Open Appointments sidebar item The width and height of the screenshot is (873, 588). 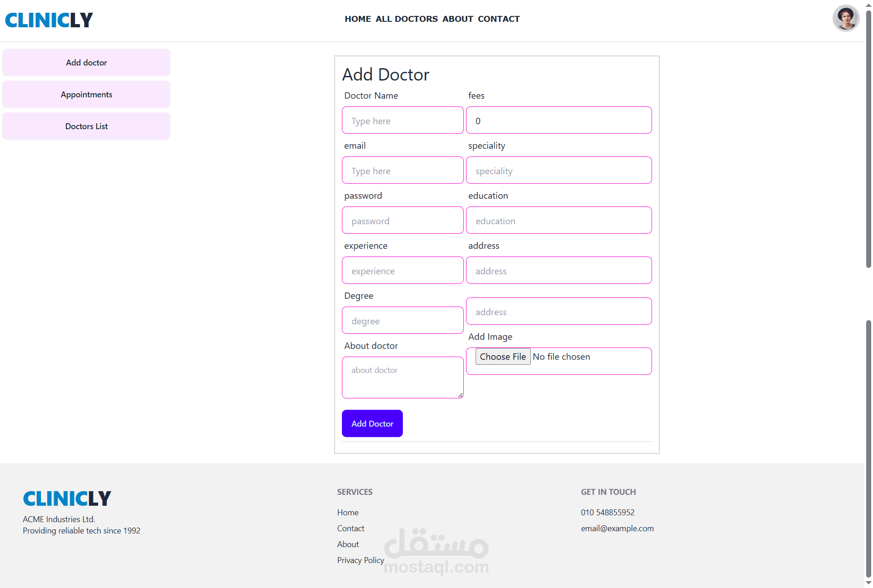pyautogui.click(x=86, y=95)
